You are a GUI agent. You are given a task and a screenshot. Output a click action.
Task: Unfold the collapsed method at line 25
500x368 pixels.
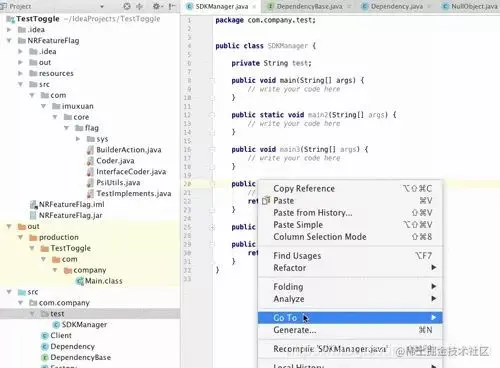point(212,227)
